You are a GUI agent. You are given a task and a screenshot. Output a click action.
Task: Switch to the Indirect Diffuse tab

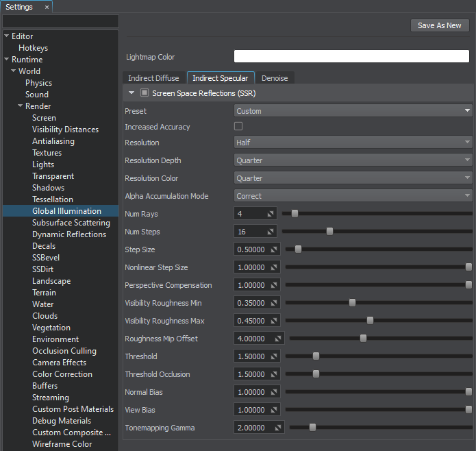[153, 78]
